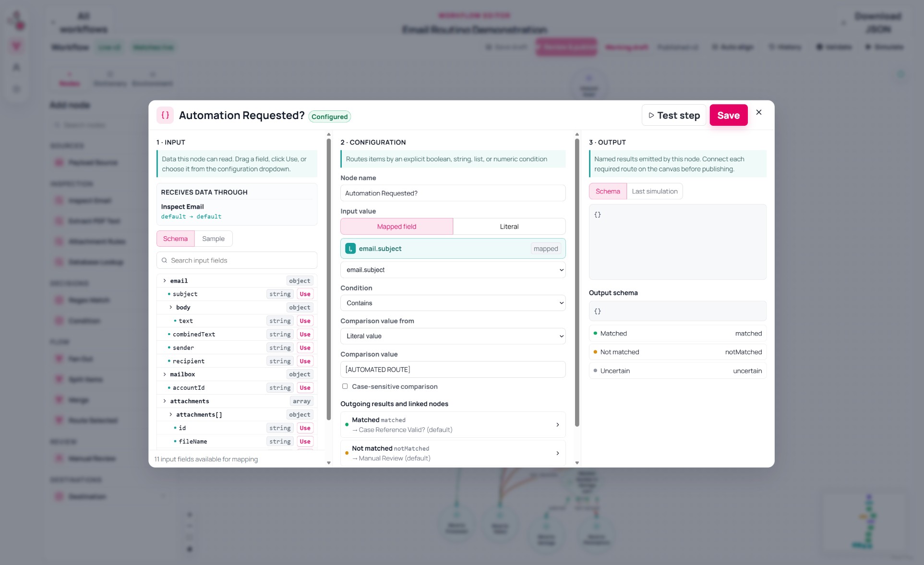Click the Comparison value input field

click(x=453, y=370)
